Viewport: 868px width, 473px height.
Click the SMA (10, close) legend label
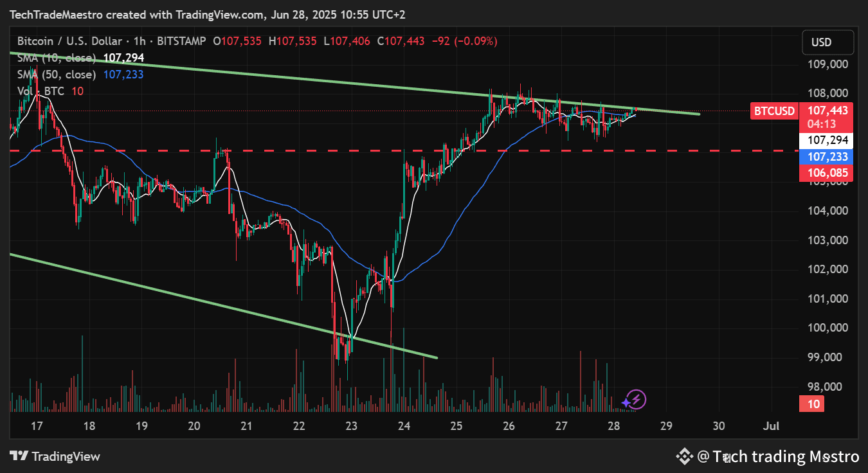point(57,58)
